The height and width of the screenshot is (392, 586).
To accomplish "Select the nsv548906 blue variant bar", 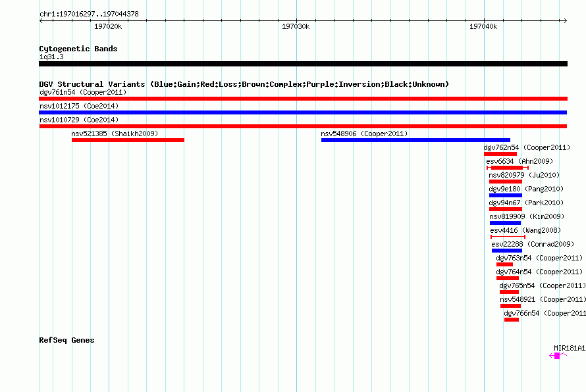I will (415, 140).
